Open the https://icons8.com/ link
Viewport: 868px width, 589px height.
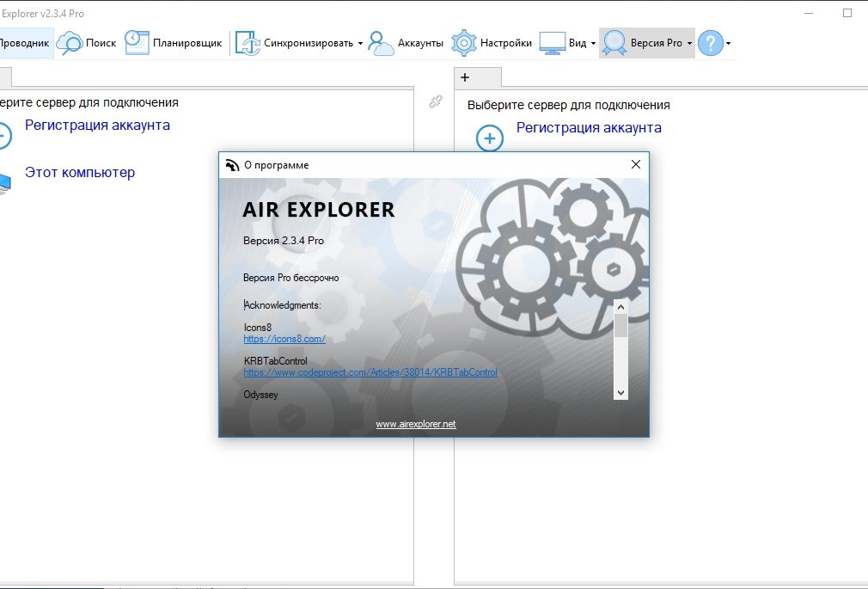tap(284, 339)
